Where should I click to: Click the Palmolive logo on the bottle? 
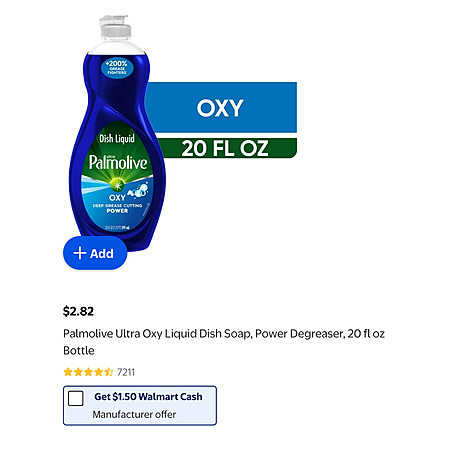(118, 163)
